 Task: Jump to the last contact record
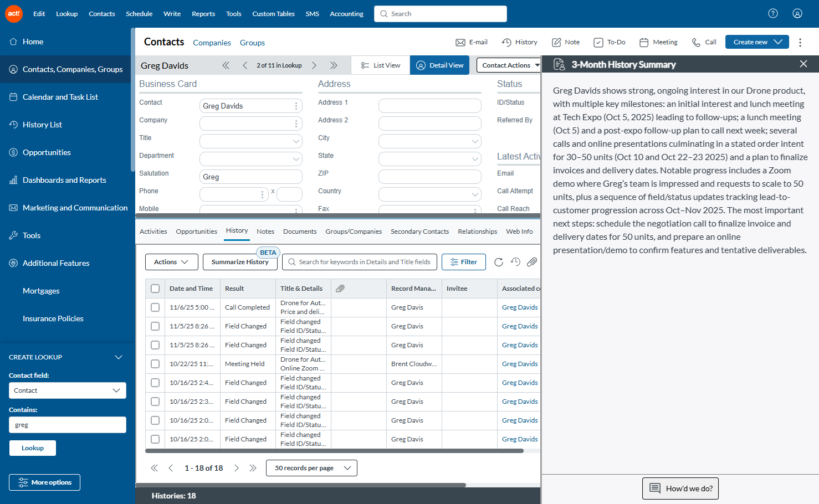tap(334, 65)
